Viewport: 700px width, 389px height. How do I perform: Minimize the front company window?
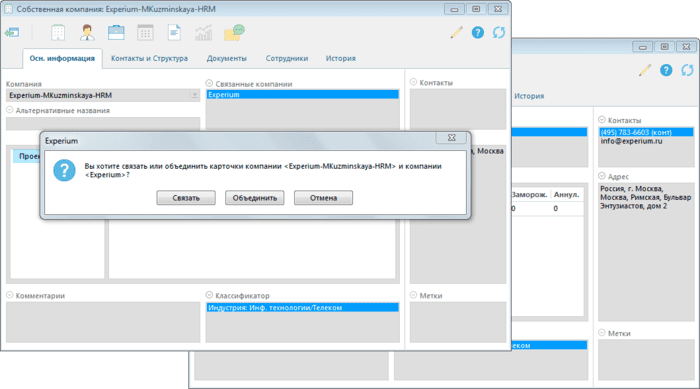coord(454,9)
